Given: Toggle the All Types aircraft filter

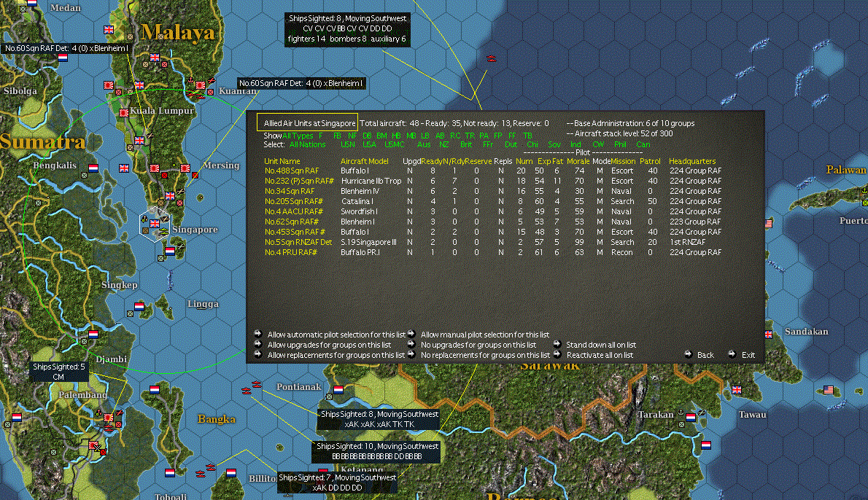Looking at the screenshot, I should tap(298, 136).
